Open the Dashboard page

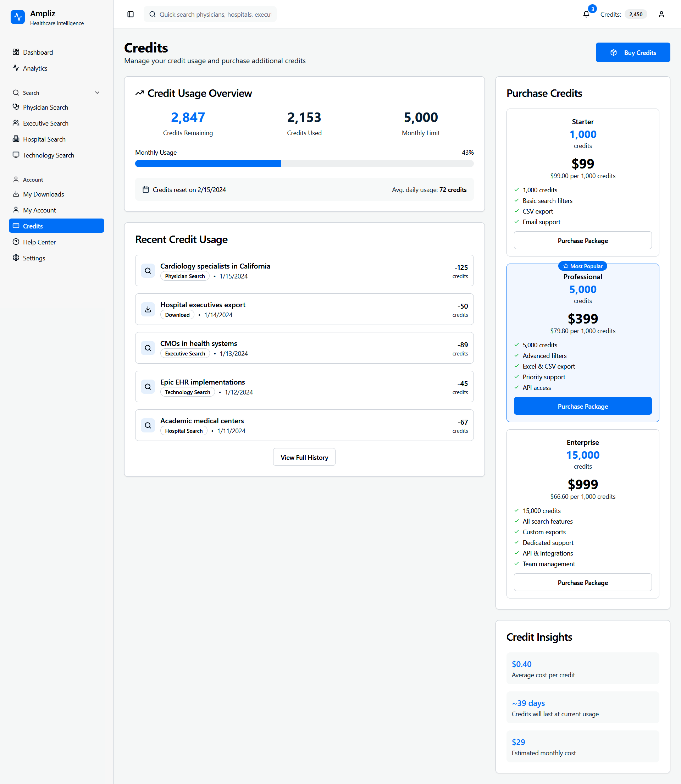tap(38, 52)
